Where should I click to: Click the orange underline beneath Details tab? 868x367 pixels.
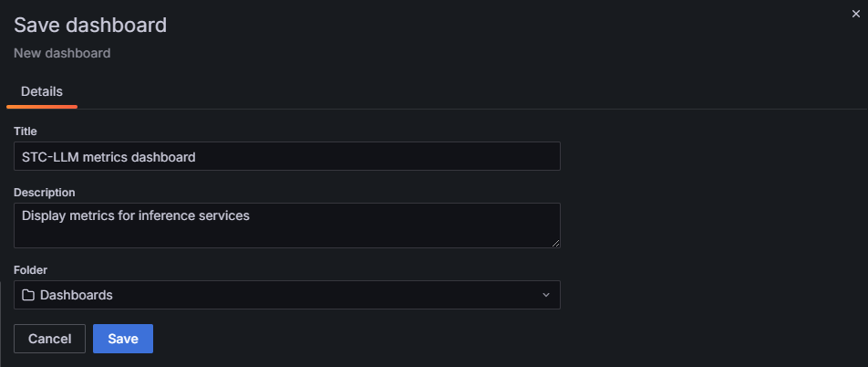[x=42, y=107]
